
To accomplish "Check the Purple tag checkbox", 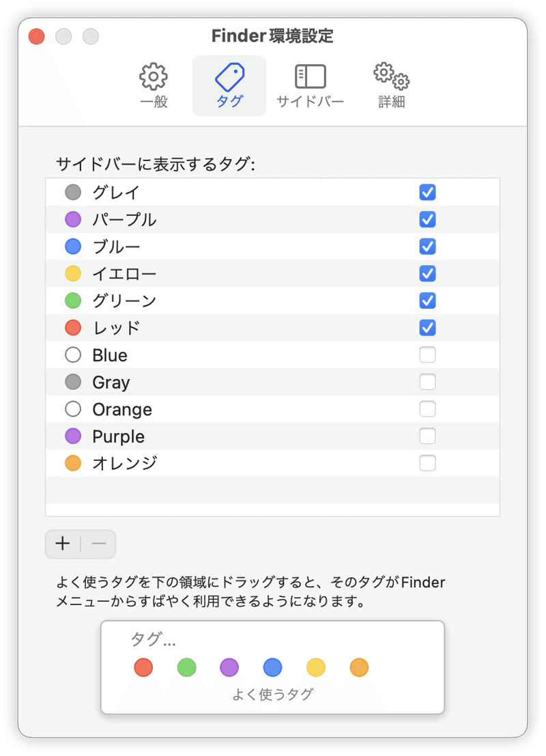I will pyautogui.click(x=427, y=436).
